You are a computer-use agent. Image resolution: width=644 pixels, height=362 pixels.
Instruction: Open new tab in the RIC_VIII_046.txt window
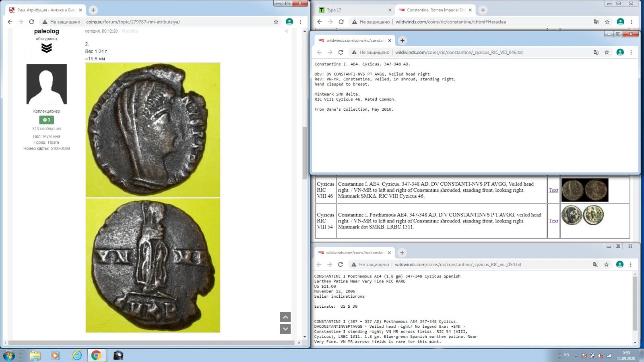click(x=402, y=41)
